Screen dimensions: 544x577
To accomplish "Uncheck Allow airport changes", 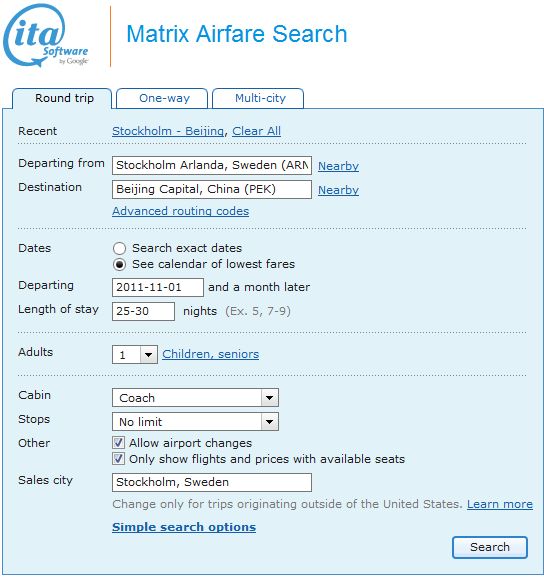I will click(x=119, y=443).
